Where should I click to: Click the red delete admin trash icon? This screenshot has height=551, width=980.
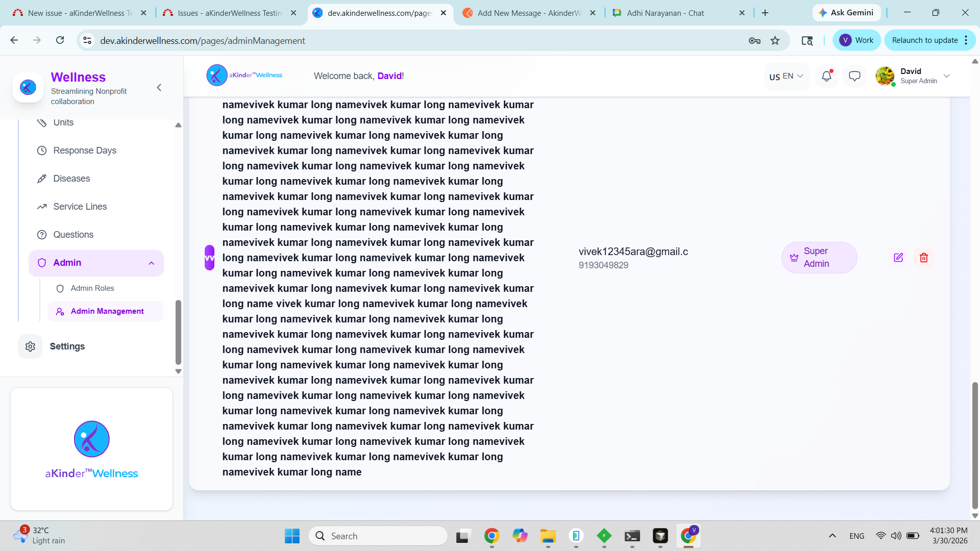click(x=923, y=258)
